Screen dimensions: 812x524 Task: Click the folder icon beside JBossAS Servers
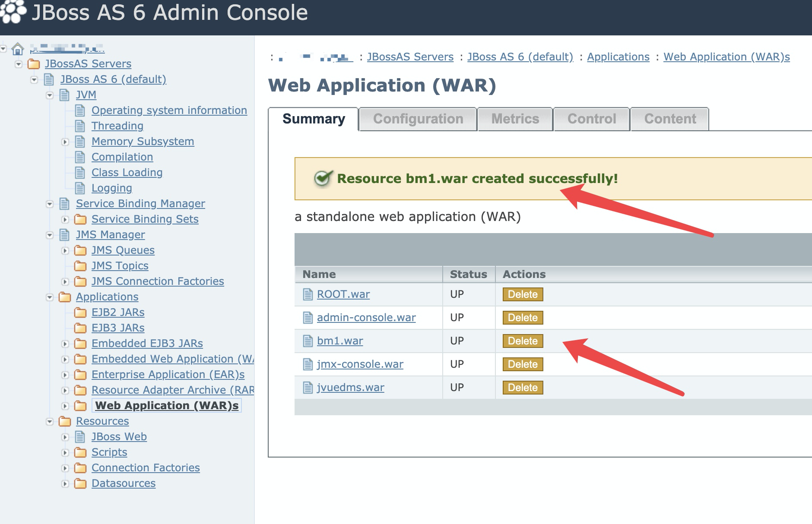pyautogui.click(x=34, y=64)
